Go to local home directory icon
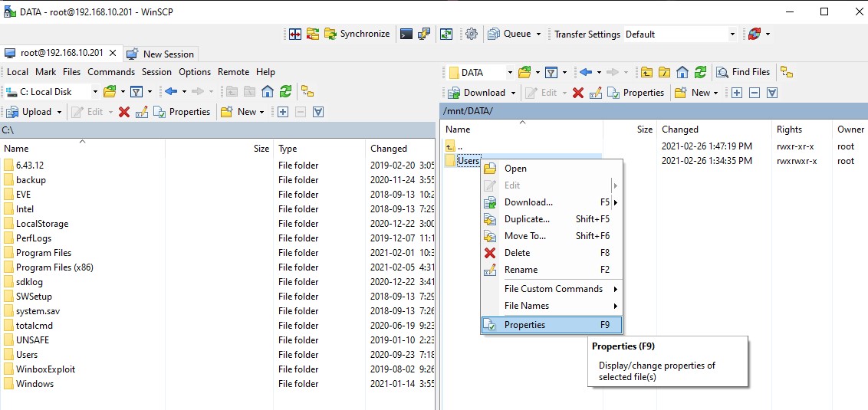 (268, 92)
